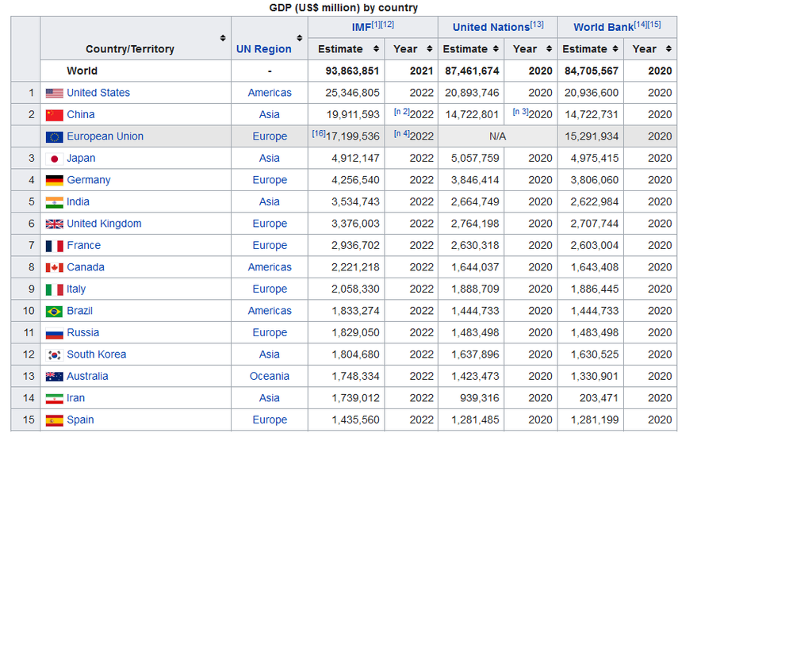Select United States IMF estimate 25,346,805
Image resolution: width=812 pixels, height=659 pixels.
click(352, 93)
